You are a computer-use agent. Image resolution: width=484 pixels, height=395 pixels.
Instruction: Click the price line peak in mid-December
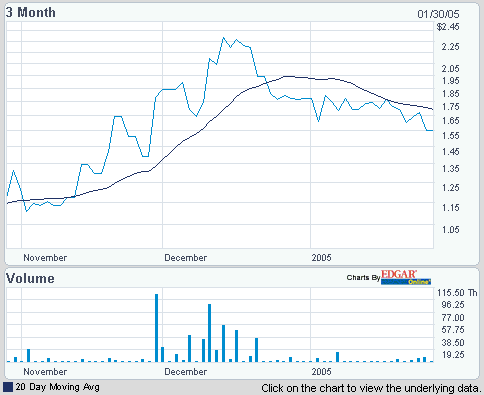click(x=223, y=38)
